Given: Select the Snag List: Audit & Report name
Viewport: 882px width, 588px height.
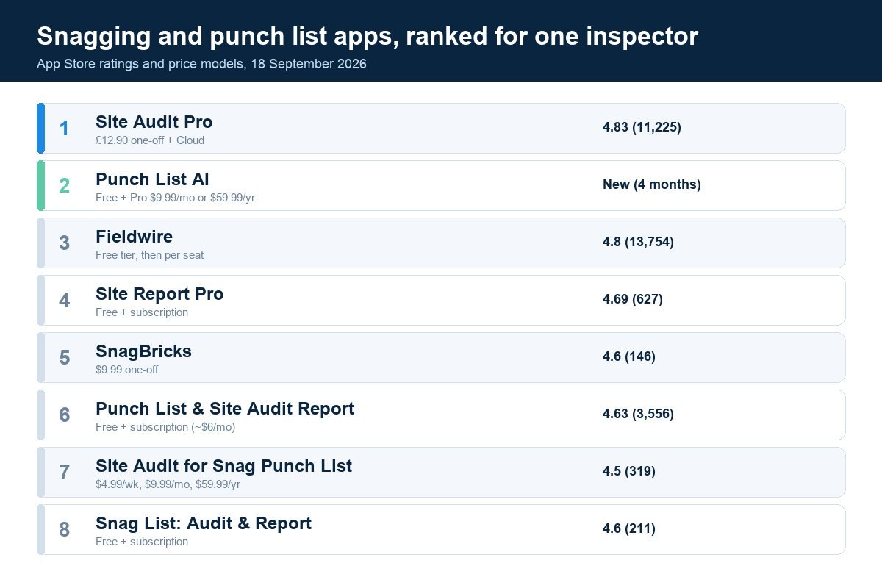Looking at the screenshot, I should (204, 523).
